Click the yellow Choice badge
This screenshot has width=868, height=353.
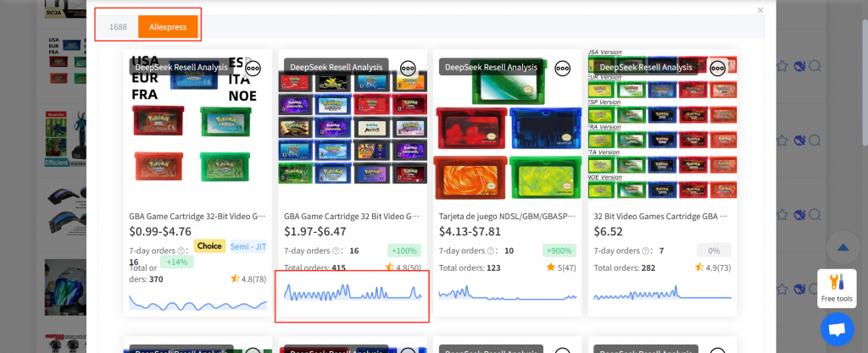(209, 246)
